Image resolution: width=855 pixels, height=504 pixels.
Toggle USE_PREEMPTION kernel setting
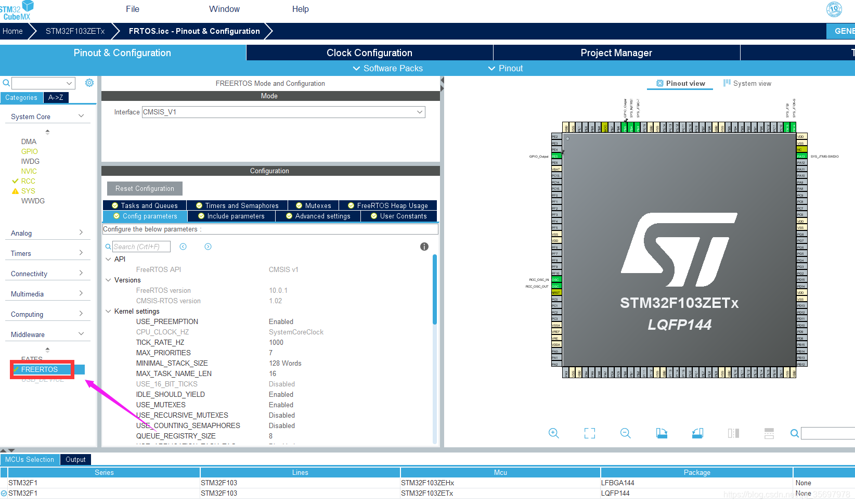coord(281,321)
